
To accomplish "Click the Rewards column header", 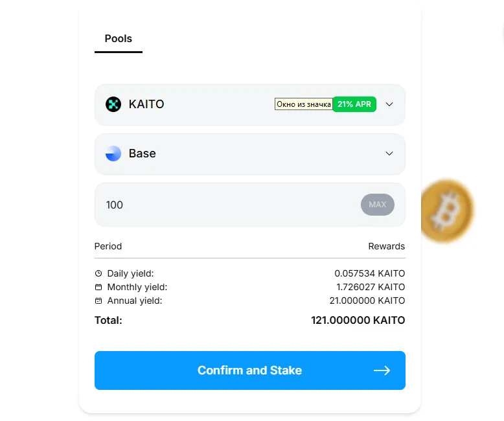I will [386, 246].
